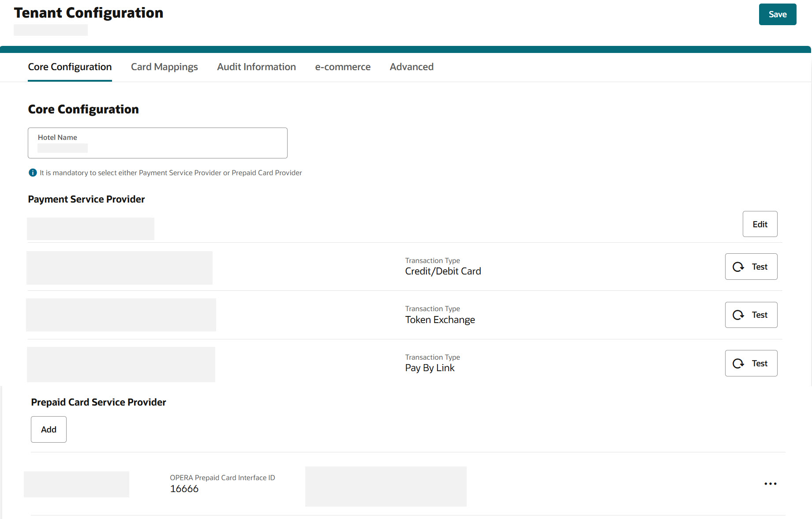Image resolution: width=812 pixels, height=519 pixels.
Task: Click the Edit icon for Payment Service Provider
Action: click(x=760, y=224)
